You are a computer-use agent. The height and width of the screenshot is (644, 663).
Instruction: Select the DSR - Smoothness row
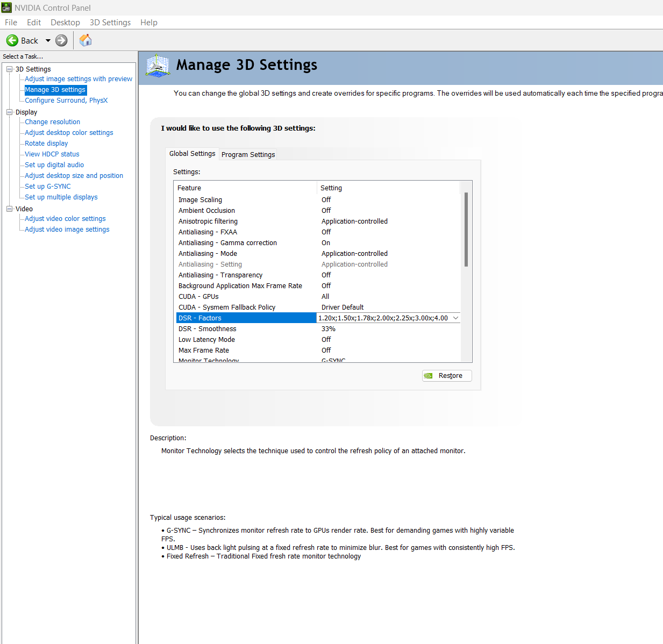click(x=318, y=328)
